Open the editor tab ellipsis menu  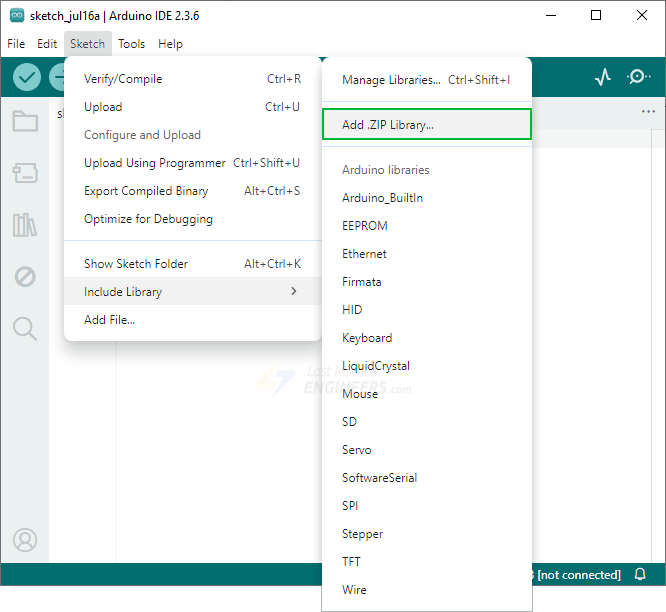(x=648, y=112)
